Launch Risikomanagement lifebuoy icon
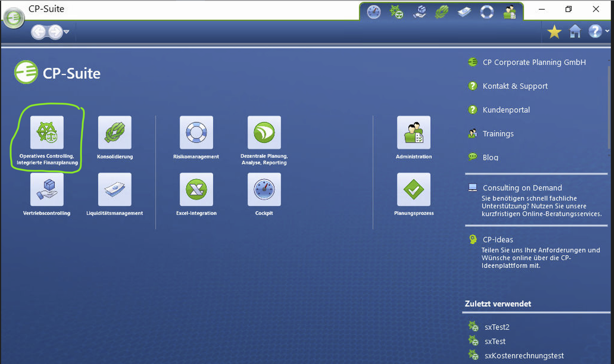 (x=196, y=132)
